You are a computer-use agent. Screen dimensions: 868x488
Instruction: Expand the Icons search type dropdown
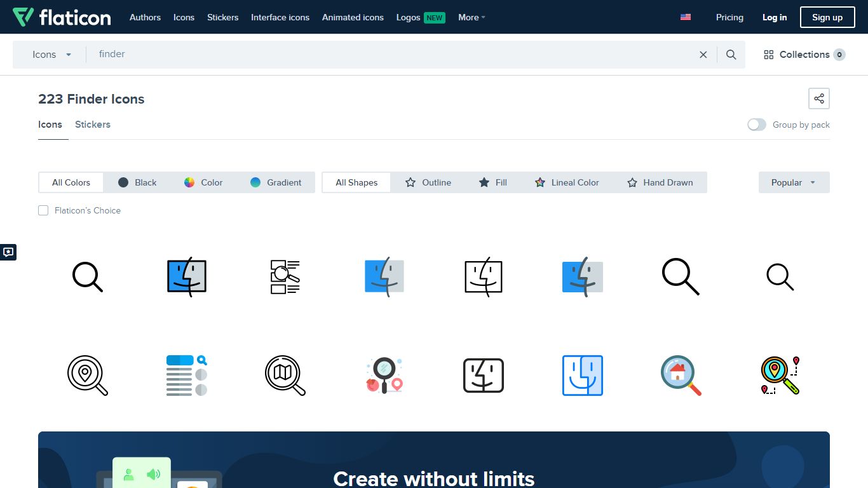tap(52, 55)
